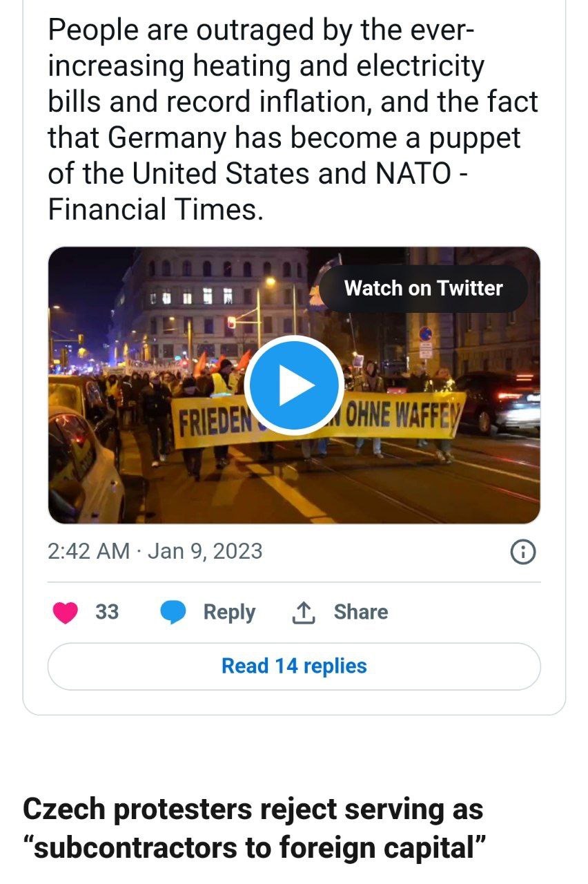Click the yellow FRIEDEN banner in video
This screenshot has width=588, height=884.
pos(210,421)
